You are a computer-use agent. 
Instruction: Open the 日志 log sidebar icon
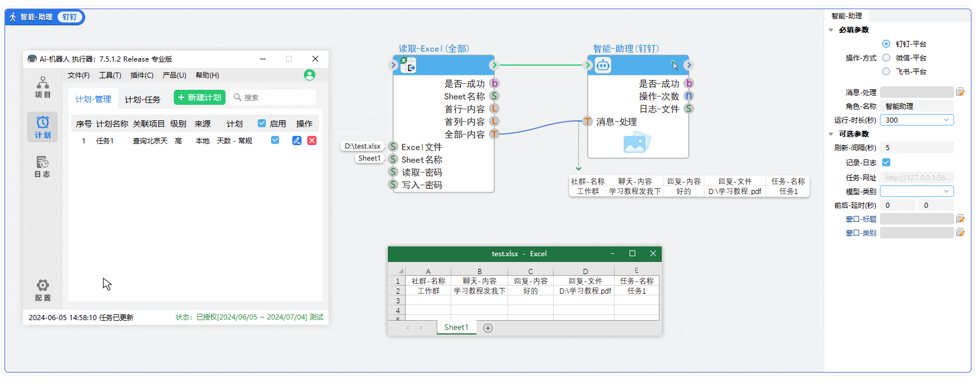[x=43, y=166]
